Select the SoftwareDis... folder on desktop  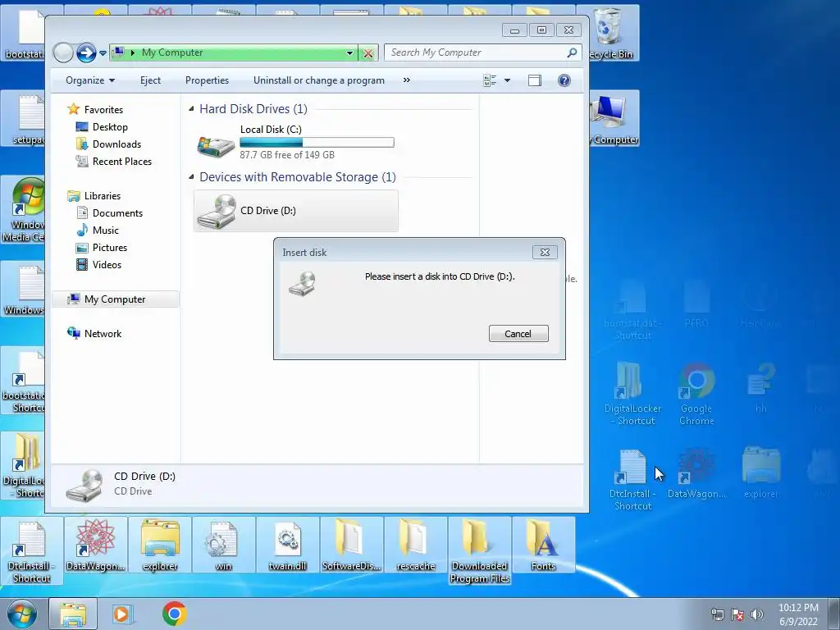tap(351, 545)
